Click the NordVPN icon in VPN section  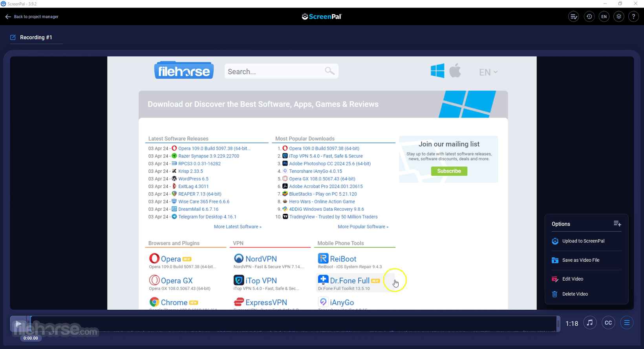239,259
